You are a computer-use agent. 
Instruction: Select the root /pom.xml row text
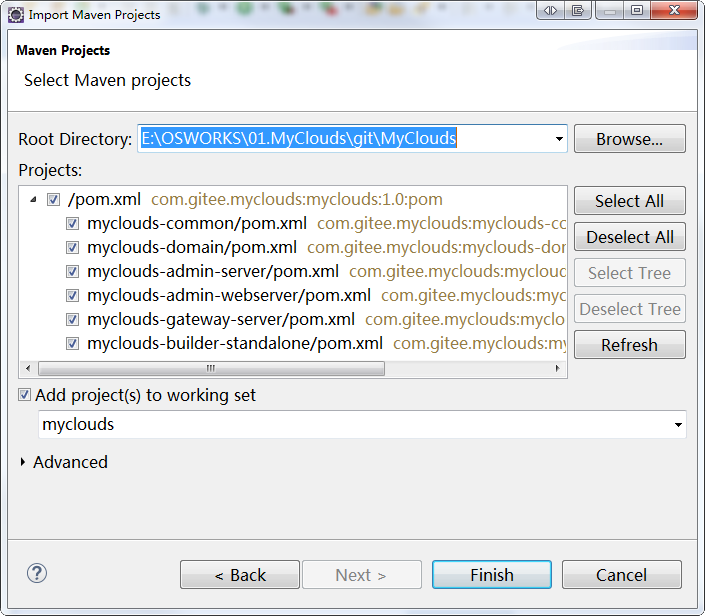pos(104,199)
